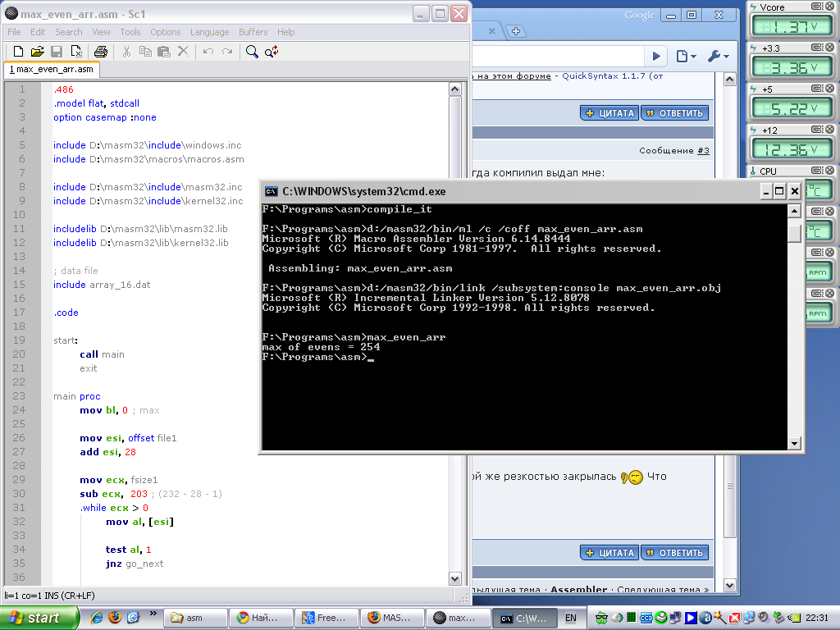
Task: Click the Open file folder icon
Action: tap(36, 52)
